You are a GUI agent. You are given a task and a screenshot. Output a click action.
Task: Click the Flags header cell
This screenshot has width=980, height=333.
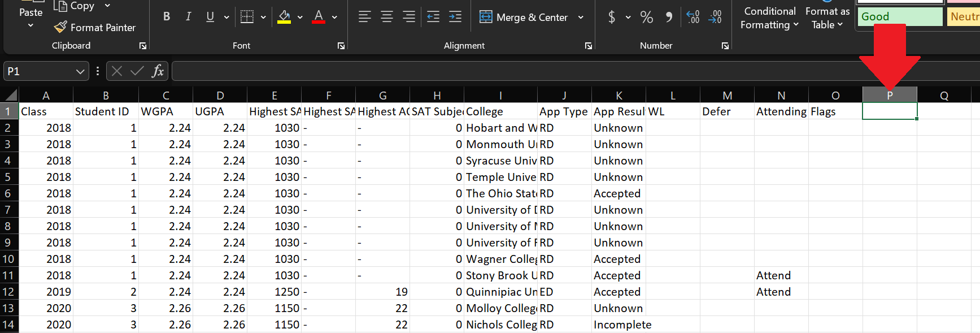coord(835,111)
